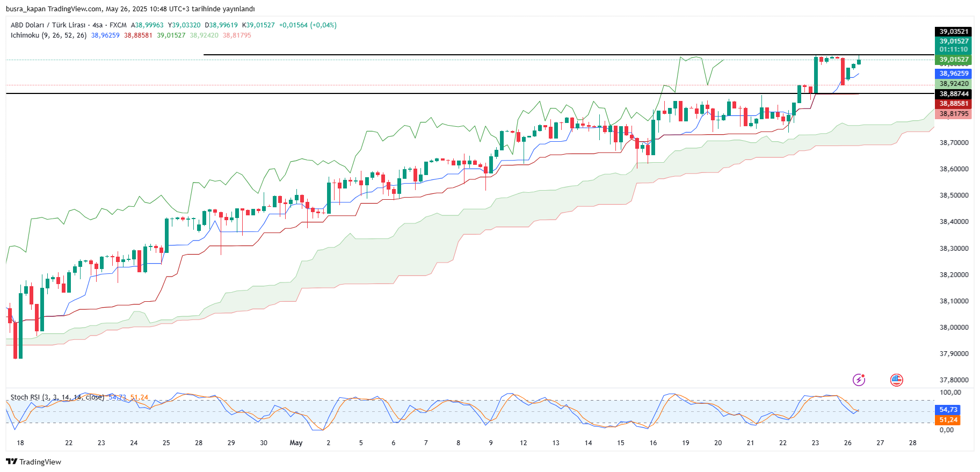The width and height of the screenshot is (980, 472).
Task: Click the 38,50000 price scale tick
Action: [954, 195]
